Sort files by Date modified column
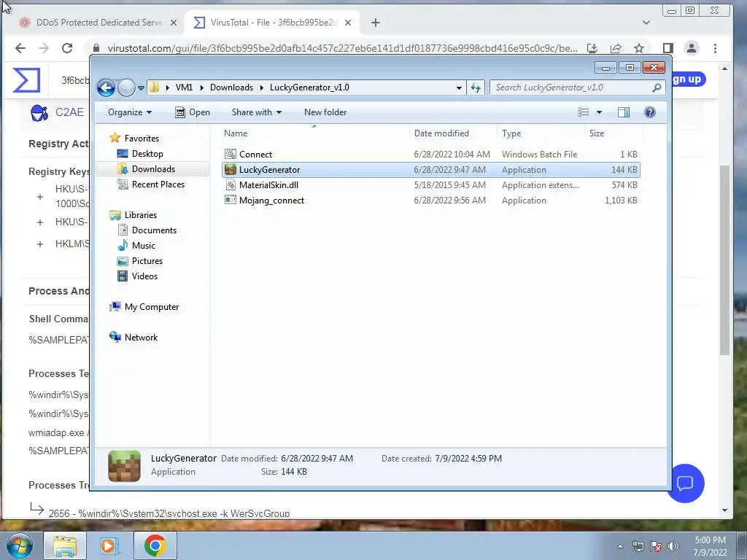747x560 pixels. [x=453, y=133]
